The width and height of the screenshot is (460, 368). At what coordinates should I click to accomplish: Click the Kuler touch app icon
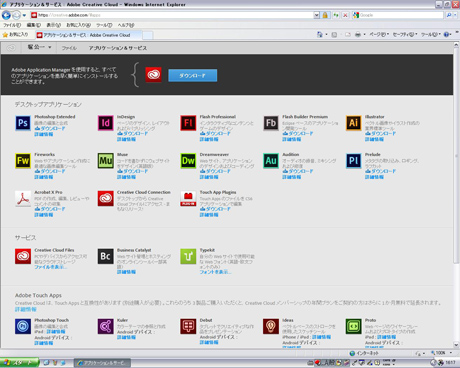106,326
